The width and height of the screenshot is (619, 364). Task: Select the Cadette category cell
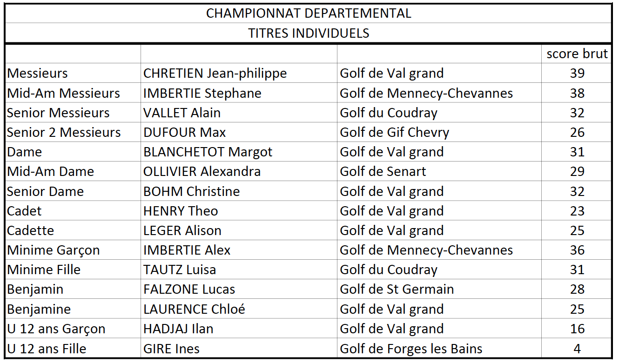pos(31,231)
